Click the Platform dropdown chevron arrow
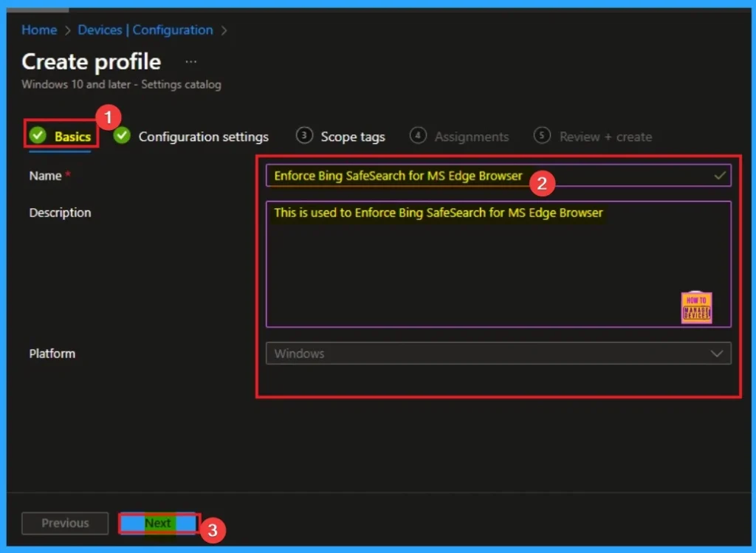Image resolution: width=756 pixels, height=553 pixels. pos(716,354)
